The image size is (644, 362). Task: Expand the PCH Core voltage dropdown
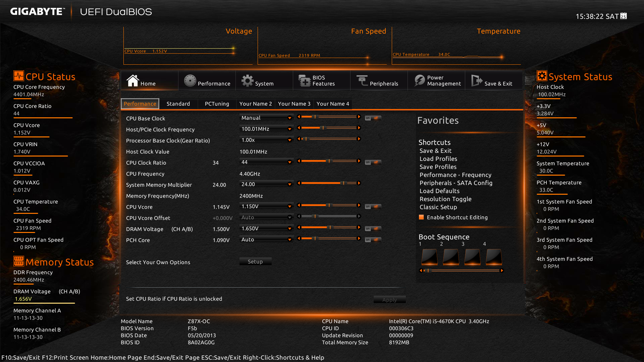click(289, 239)
